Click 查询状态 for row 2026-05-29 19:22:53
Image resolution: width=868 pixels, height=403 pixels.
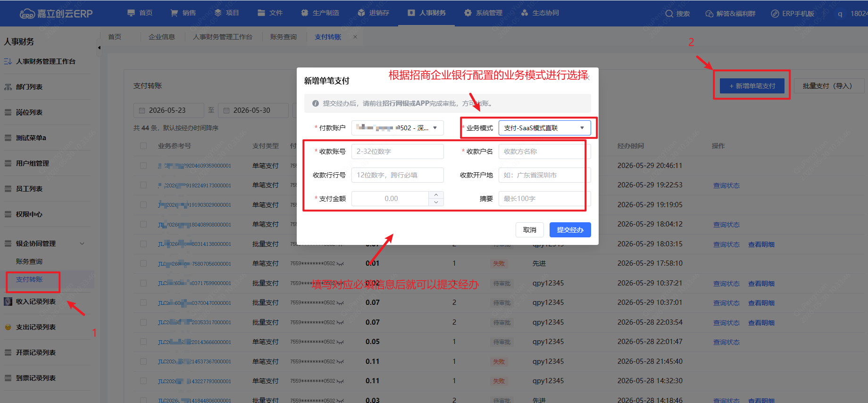(726, 185)
